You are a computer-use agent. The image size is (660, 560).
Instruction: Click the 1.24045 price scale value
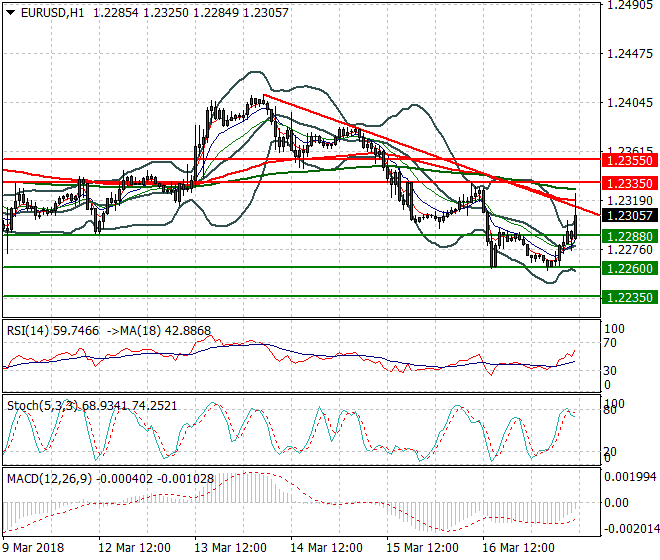pyautogui.click(x=630, y=102)
